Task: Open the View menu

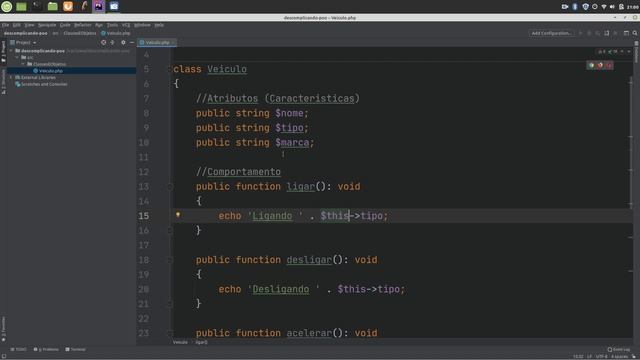Action: (29, 25)
